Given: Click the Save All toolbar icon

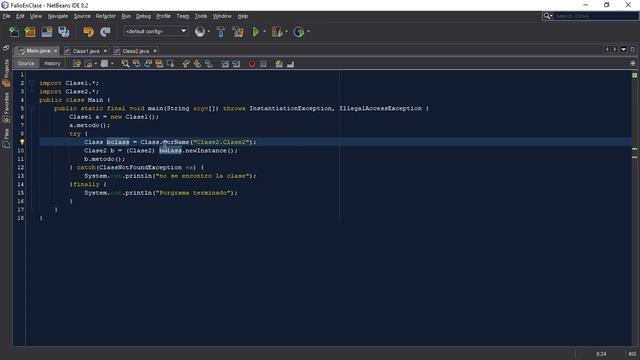Looking at the screenshot, I should (x=64, y=32).
